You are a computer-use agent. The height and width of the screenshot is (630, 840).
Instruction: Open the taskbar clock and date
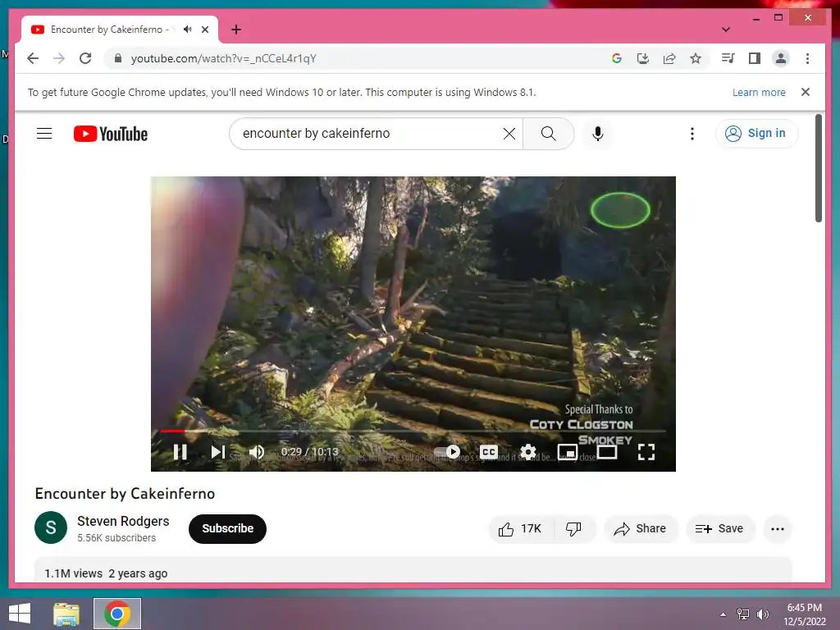[805, 614]
